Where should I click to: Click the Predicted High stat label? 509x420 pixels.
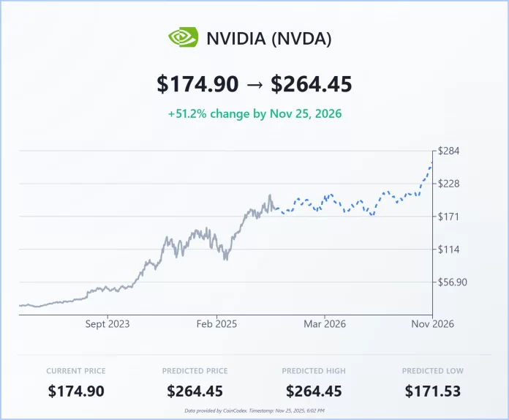(314, 371)
